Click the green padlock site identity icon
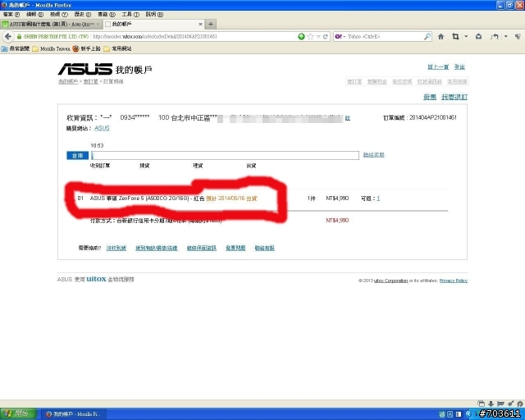This screenshot has width=525, height=420. pos(19,37)
